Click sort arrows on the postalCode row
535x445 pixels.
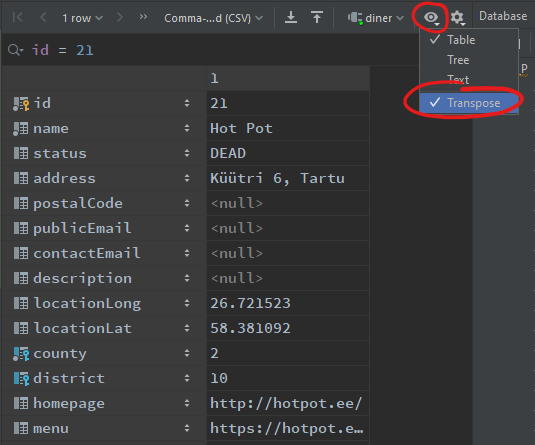click(187, 203)
